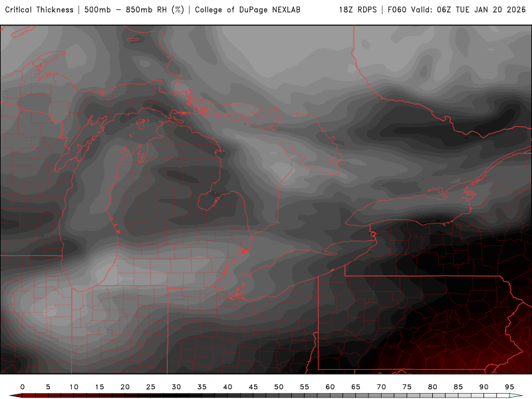Select the "90" scale label

(x=483, y=387)
